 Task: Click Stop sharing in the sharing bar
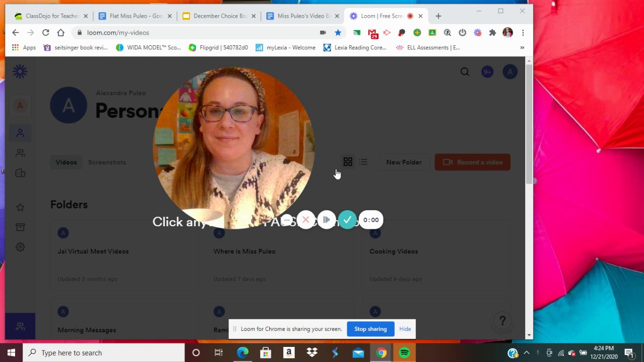(x=370, y=329)
